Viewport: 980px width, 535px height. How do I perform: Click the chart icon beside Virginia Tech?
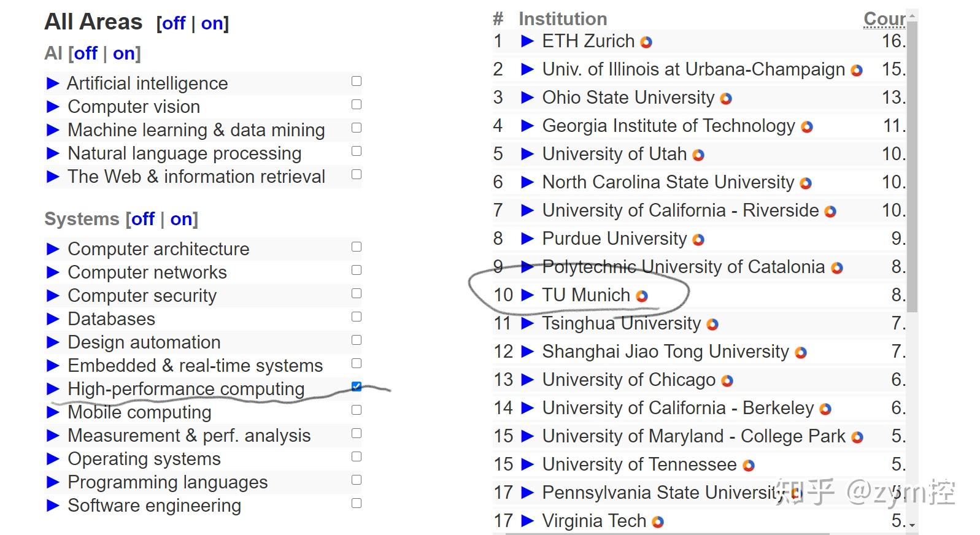pyautogui.click(x=658, y=522)
